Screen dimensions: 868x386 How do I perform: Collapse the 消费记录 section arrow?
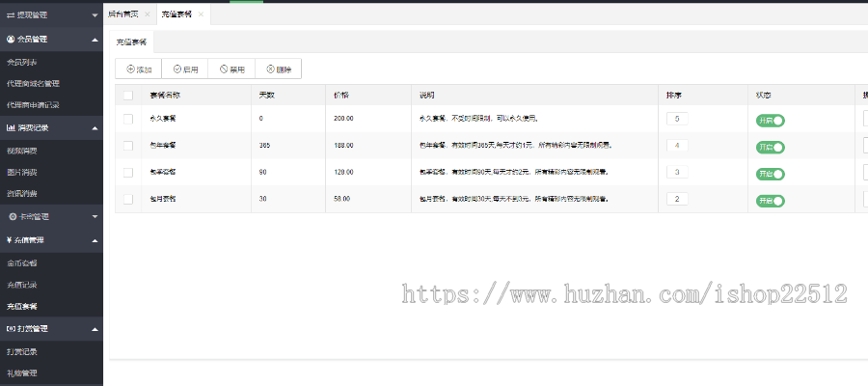pos(95,128)
